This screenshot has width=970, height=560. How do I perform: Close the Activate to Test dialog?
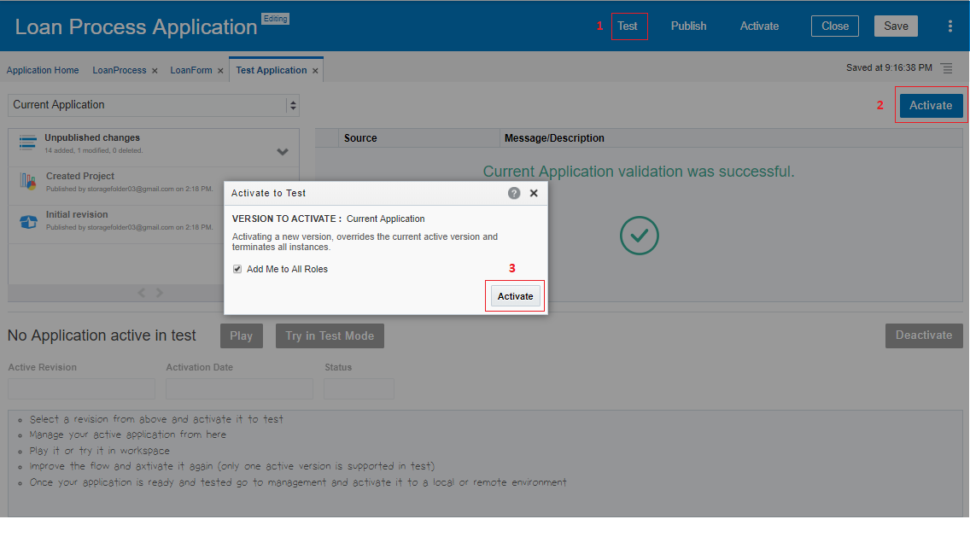534,193
